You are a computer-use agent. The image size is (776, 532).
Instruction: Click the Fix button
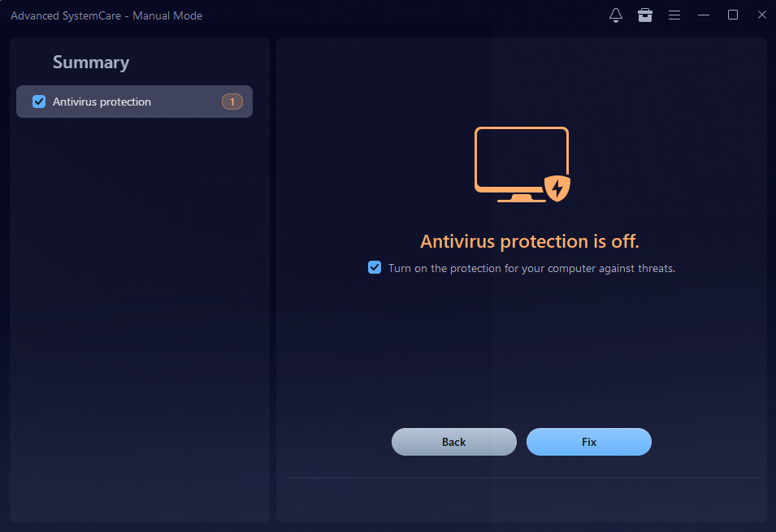click(x=588, y=442)
